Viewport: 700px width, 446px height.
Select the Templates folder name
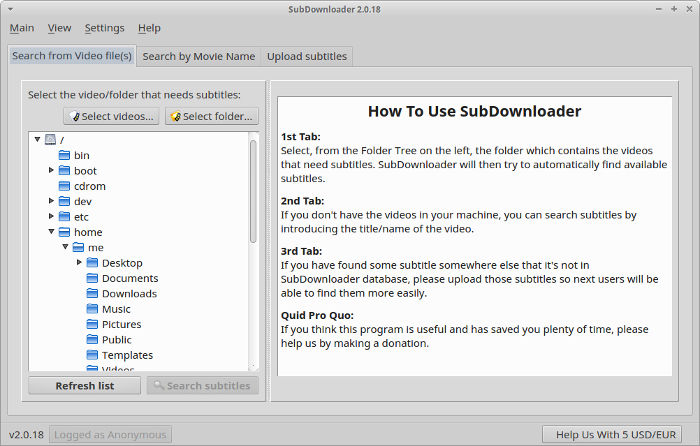pyautogui.click(x=127, y=355)
